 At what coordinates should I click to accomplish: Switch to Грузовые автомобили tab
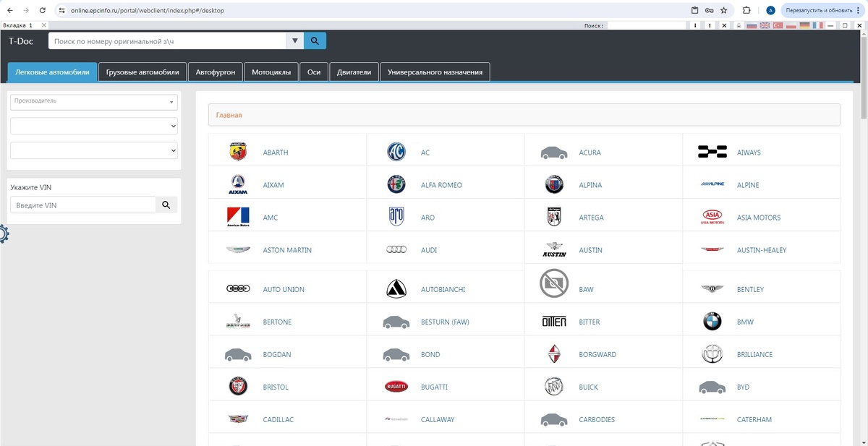[142, 72]
